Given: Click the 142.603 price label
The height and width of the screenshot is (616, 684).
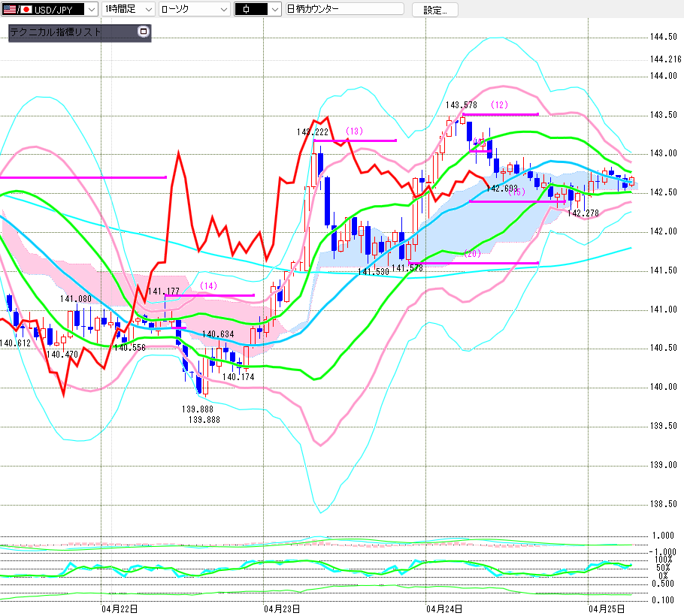Looking at the screenshot, I should tap(502, 189).
